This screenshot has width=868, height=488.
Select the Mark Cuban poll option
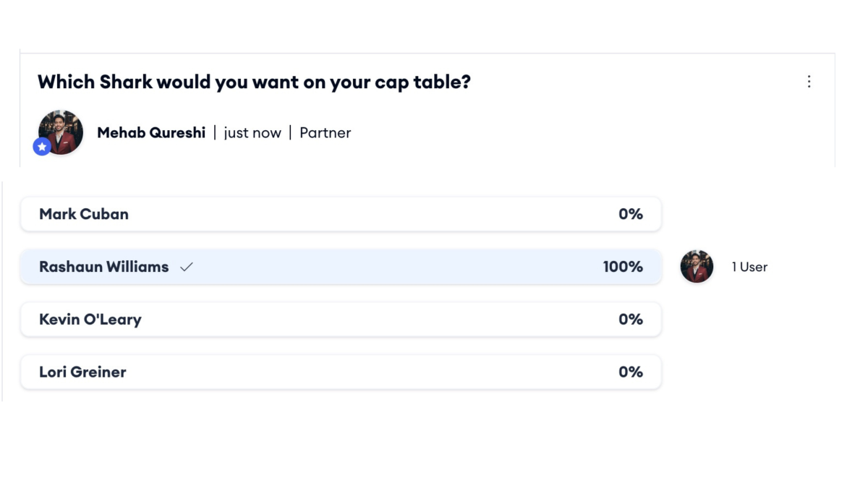click(340, 214)
